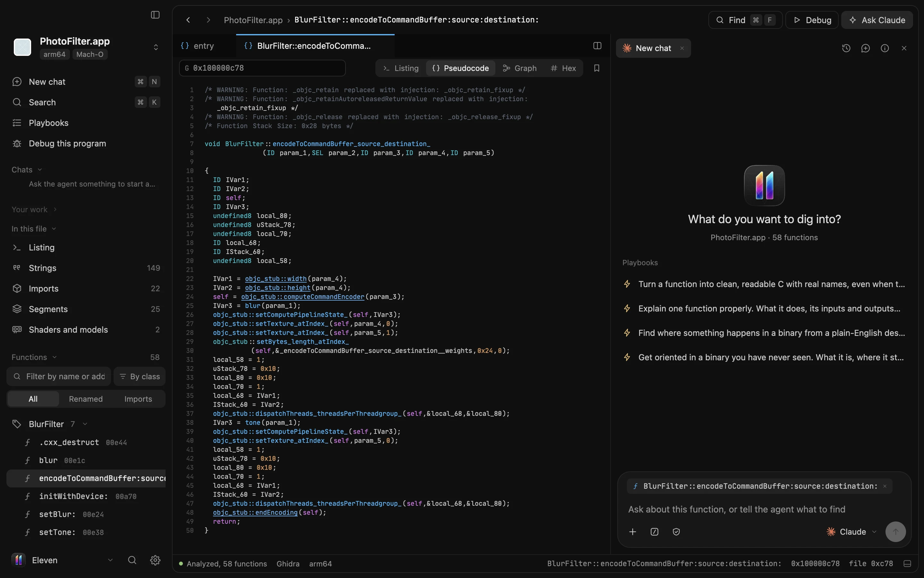
Task: Go back with the left arrow
Action: point(188,20)
